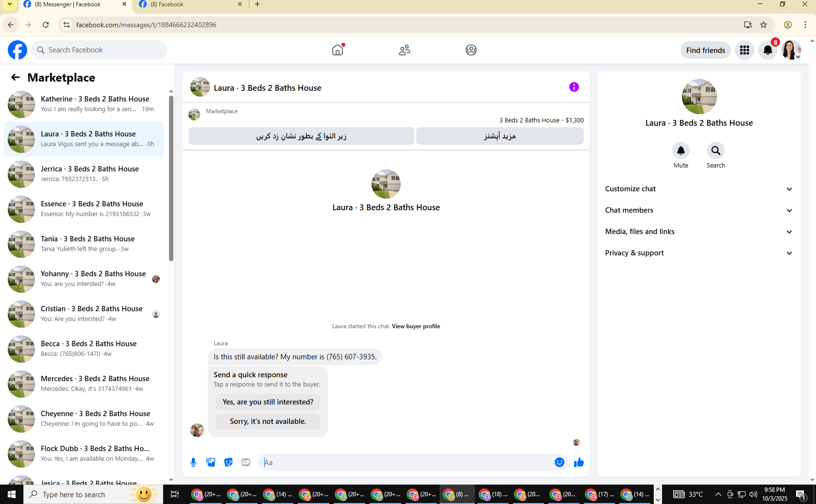
Task: Send quick reply Yes, are you still interested?
Action: [268, 402]
